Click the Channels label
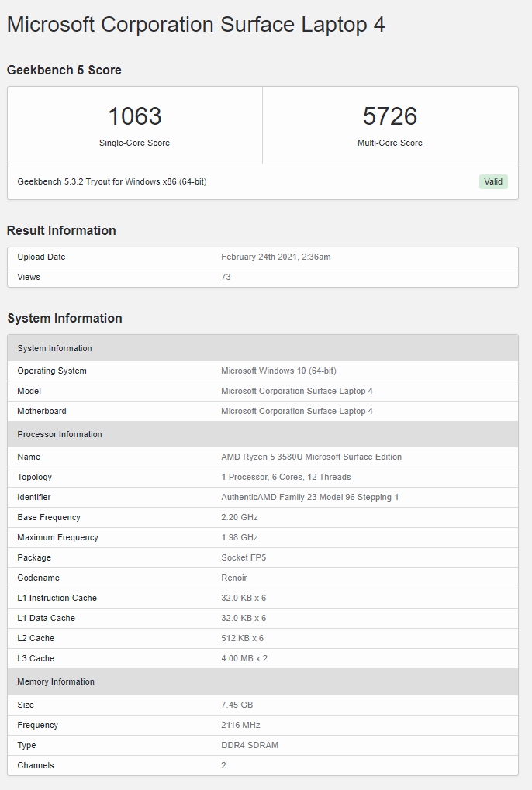The width and height of the screenshot is (532, 790). (x=35, y=765)
